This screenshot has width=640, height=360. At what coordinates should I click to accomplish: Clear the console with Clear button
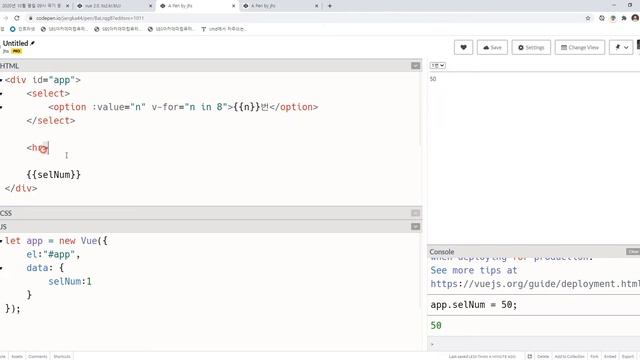click(x=633, y=252)
